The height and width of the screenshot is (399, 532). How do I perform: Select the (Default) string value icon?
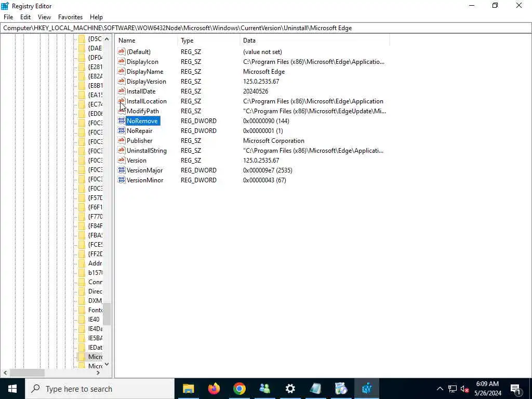point(122,51)
